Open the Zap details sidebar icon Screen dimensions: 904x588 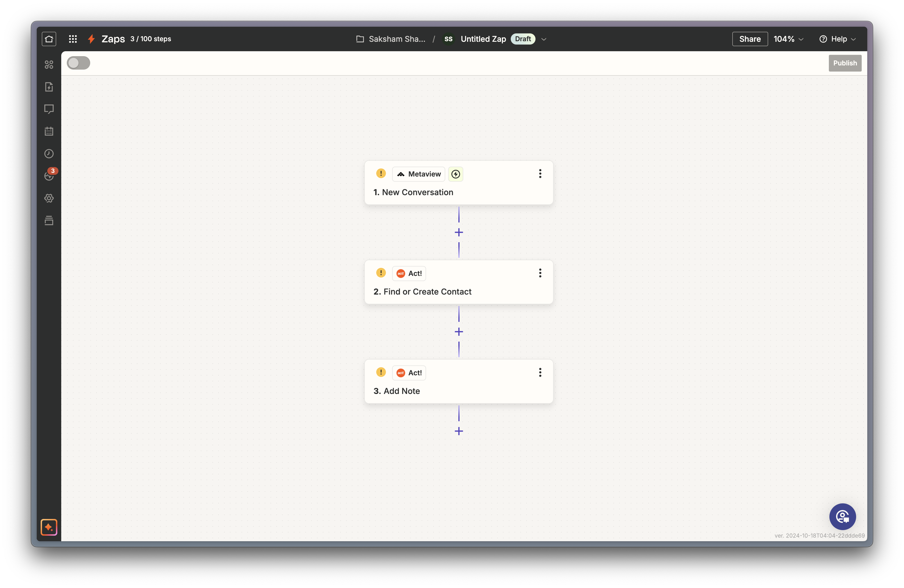pos(49,87)
